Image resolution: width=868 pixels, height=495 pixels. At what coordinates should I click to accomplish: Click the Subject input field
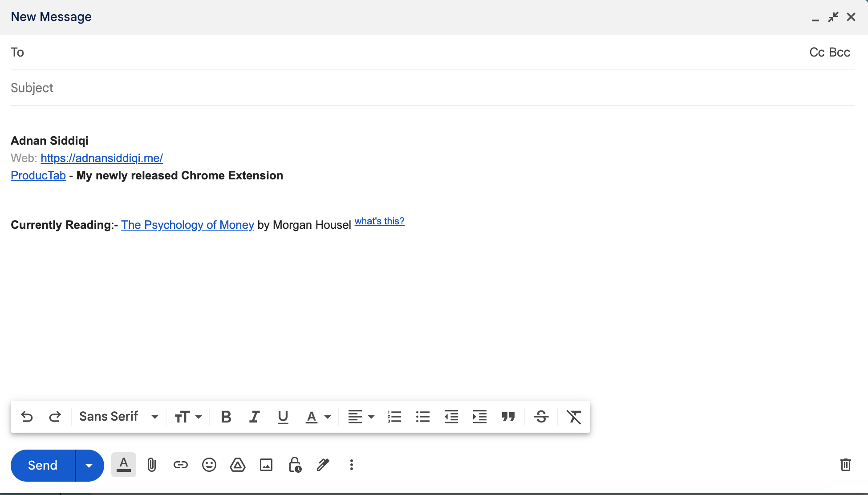(x=432, y=88)
